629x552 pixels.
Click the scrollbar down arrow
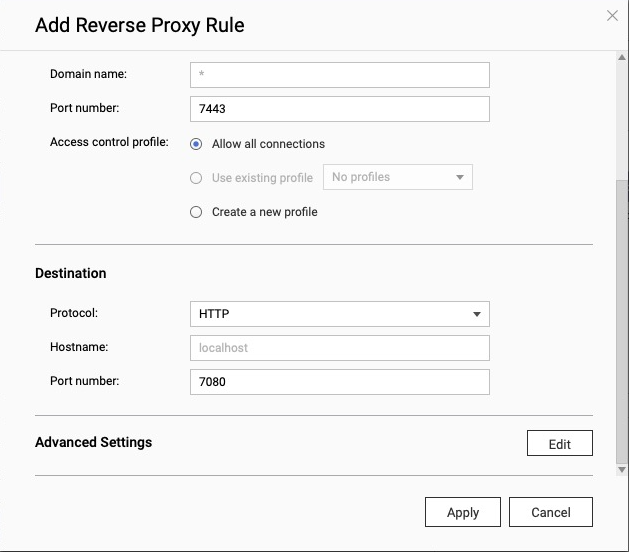point(622,469)
